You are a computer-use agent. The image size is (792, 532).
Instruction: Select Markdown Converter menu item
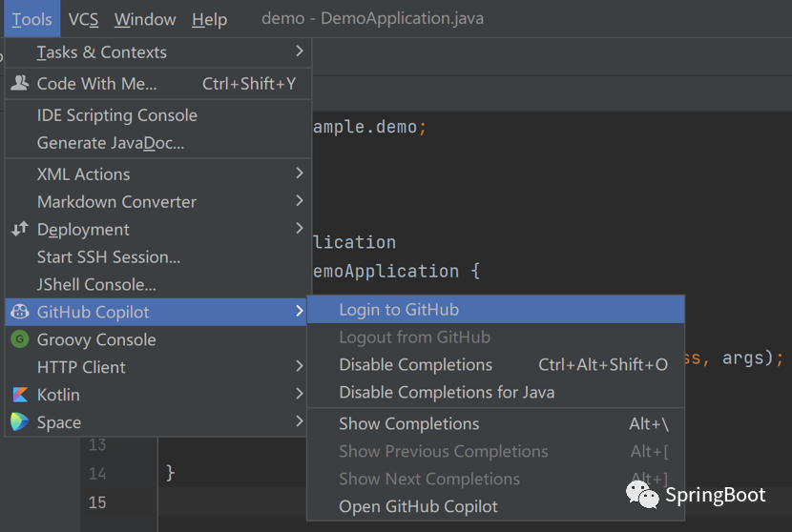[158, 202]
